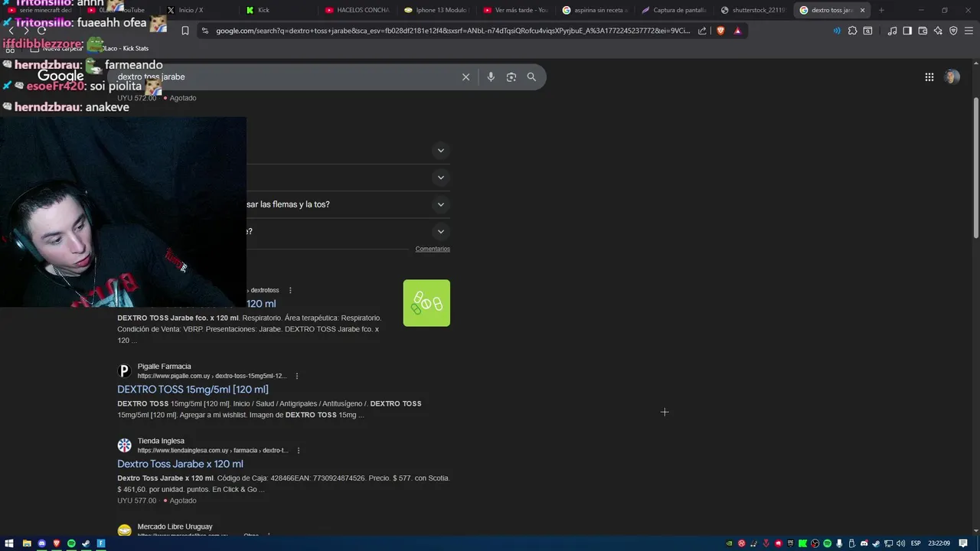The image size is (980, 551).
Task: Click the Pigalle Farmacia favicon
Action: click(124, 371)
